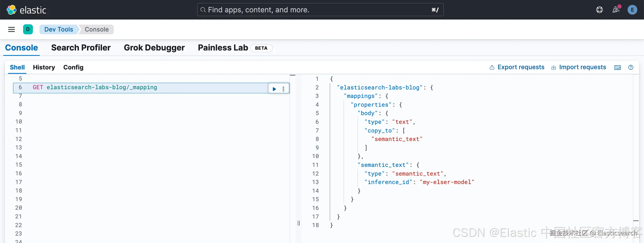This screenshot has width=644, height=243.
Task: Open the help and support menu
Action: [599, 10]
